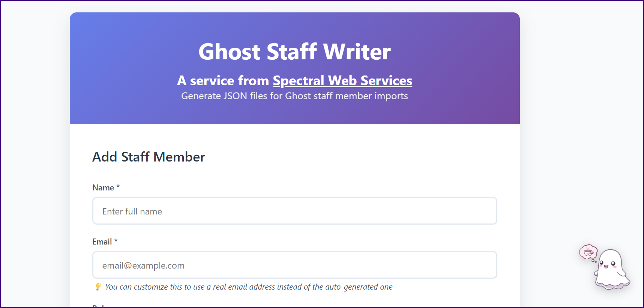Open the Spectral Web Services link
644x308 pixels.
(x=342, y=81)
